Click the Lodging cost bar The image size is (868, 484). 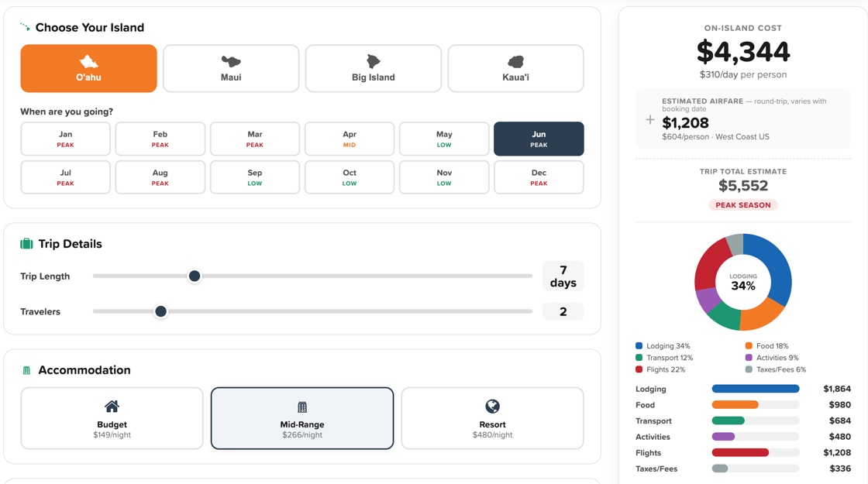[x=756, y=389]
